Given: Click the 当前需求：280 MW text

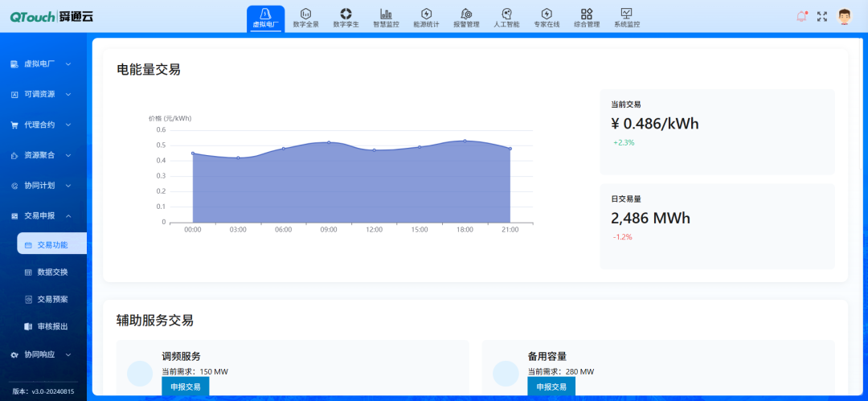Looking at the screenshot, I should pyautogui.click(x=561, y=371).
